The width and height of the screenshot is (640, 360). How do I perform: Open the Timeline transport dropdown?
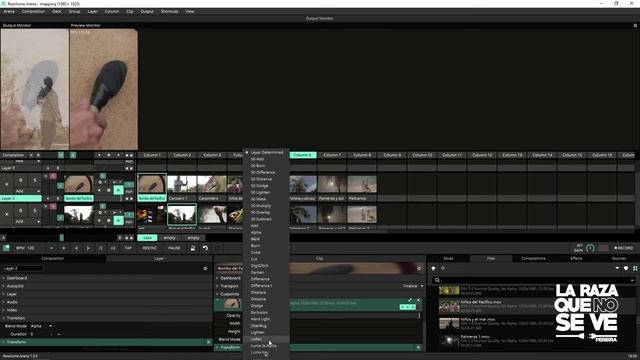413,286
